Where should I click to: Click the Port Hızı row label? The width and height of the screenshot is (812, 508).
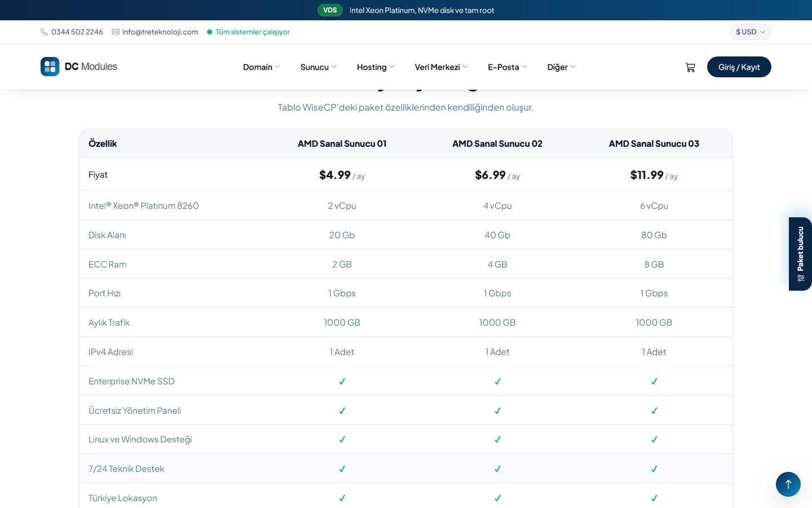point(104,293)
